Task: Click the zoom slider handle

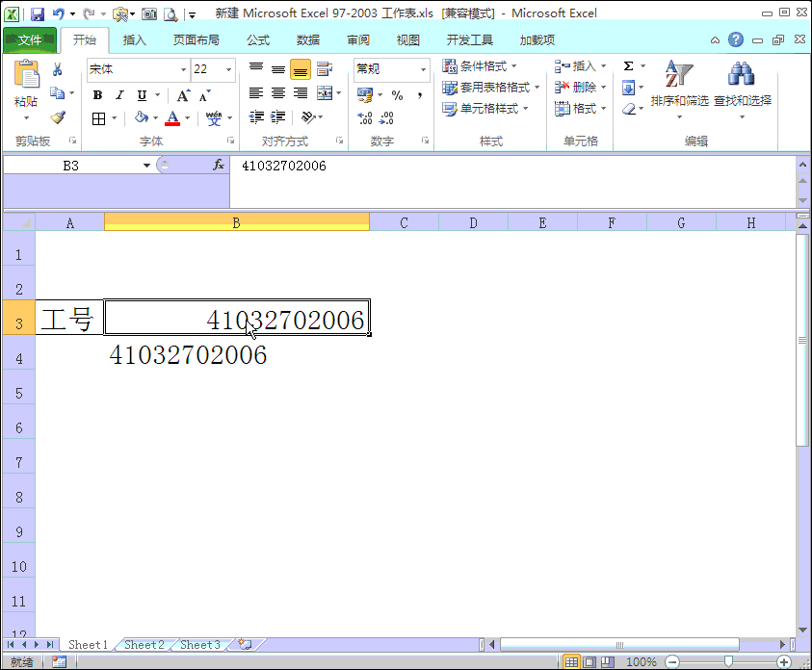Action: click(728, 661)
